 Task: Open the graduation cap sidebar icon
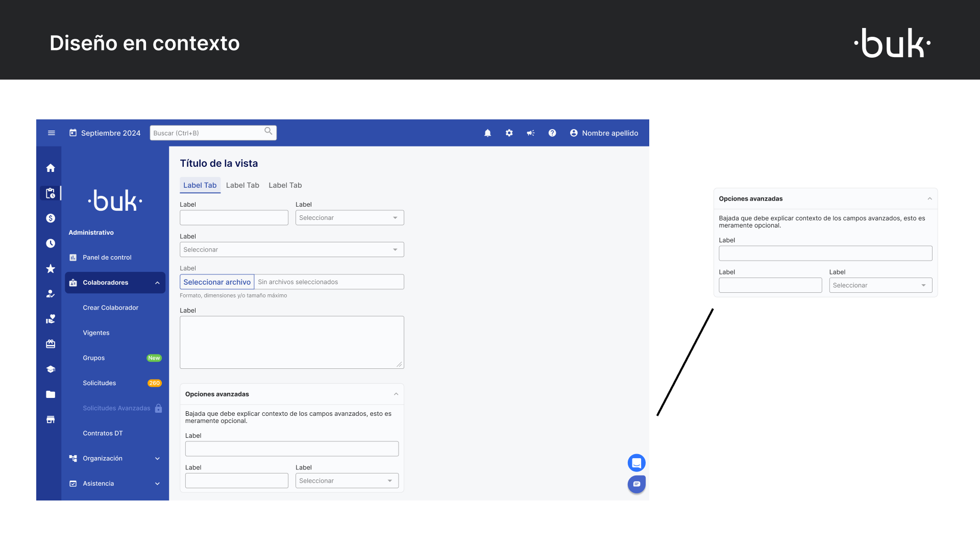coord(50,369)
